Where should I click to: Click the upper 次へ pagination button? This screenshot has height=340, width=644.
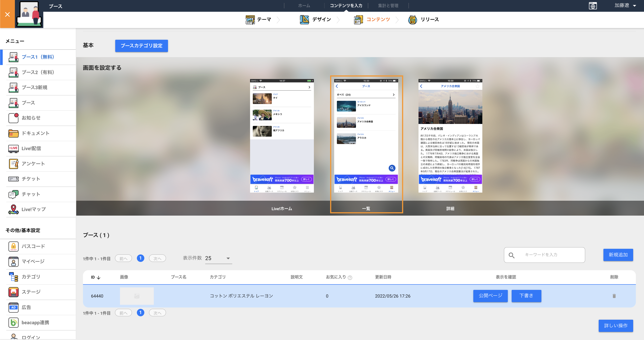(x=157, y=258)
